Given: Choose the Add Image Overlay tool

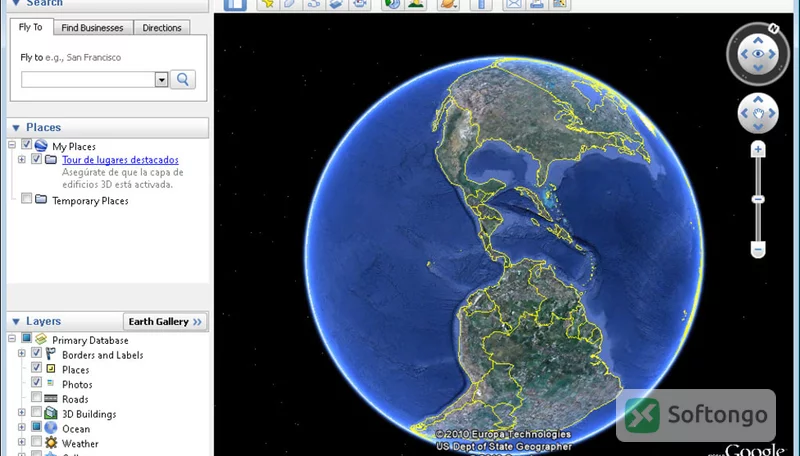Looking at the screenshot, I should [x=337, y=5].
